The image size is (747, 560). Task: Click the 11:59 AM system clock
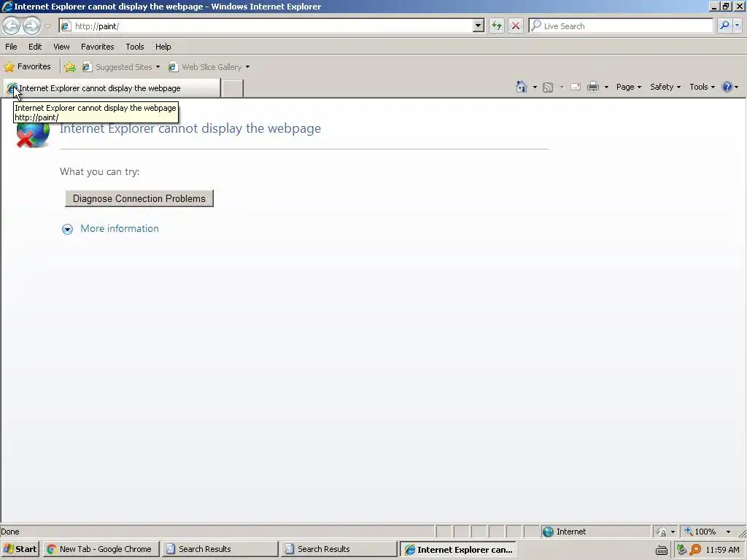coord(723,550)
